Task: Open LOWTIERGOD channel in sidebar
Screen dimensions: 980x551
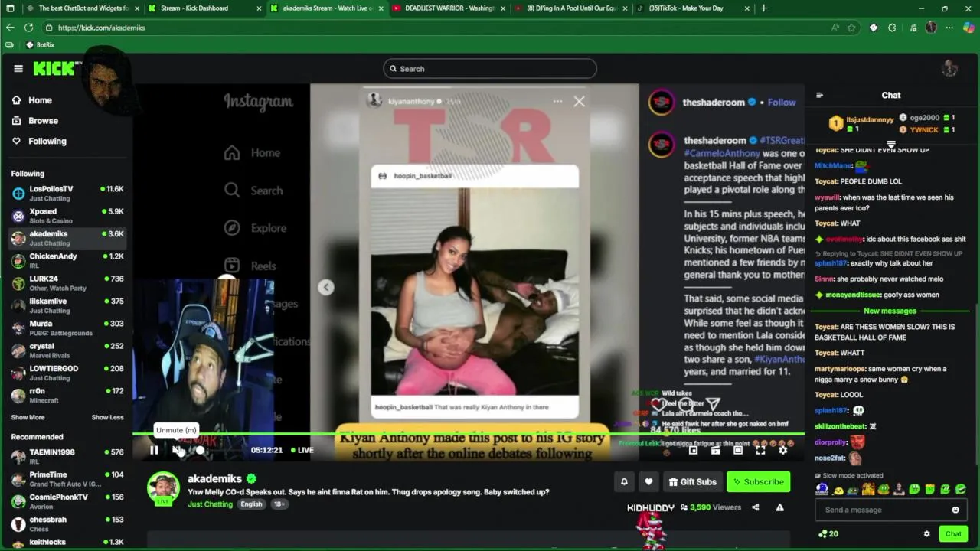Action: (x=67, y=373)
